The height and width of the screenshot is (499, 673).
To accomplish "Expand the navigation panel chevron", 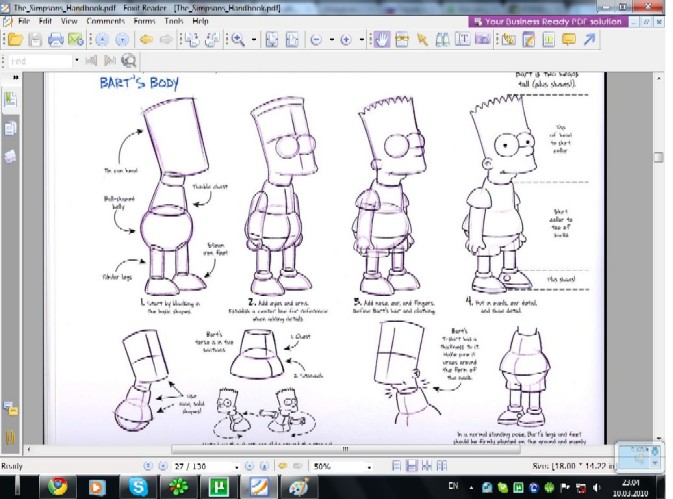I will 16,77.
